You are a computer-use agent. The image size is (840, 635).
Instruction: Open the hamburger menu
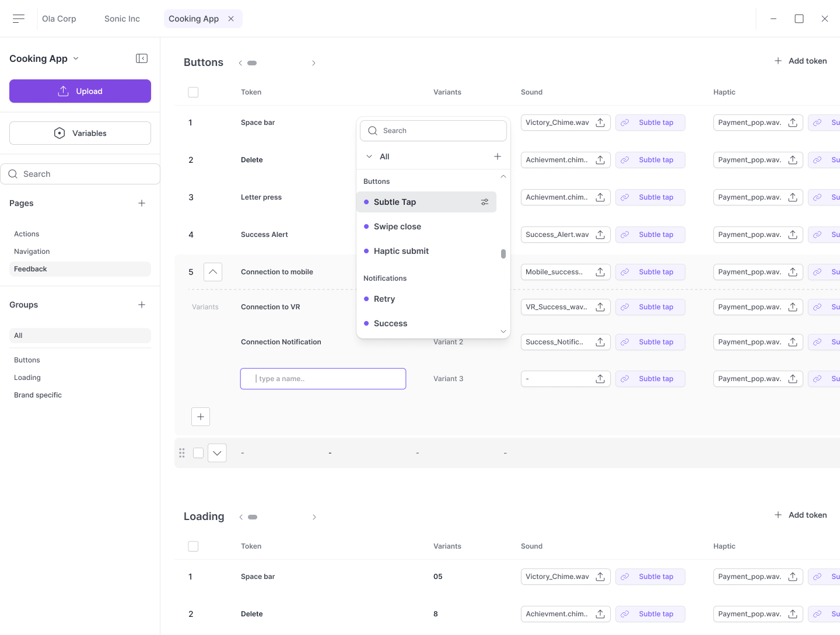tap(19, 19)
